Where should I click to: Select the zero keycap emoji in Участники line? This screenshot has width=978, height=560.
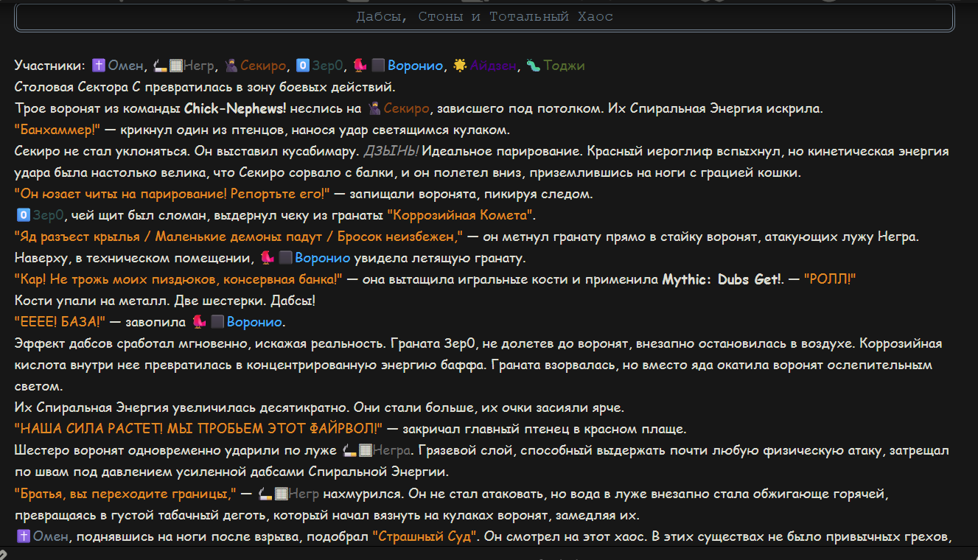coord(302,66)
